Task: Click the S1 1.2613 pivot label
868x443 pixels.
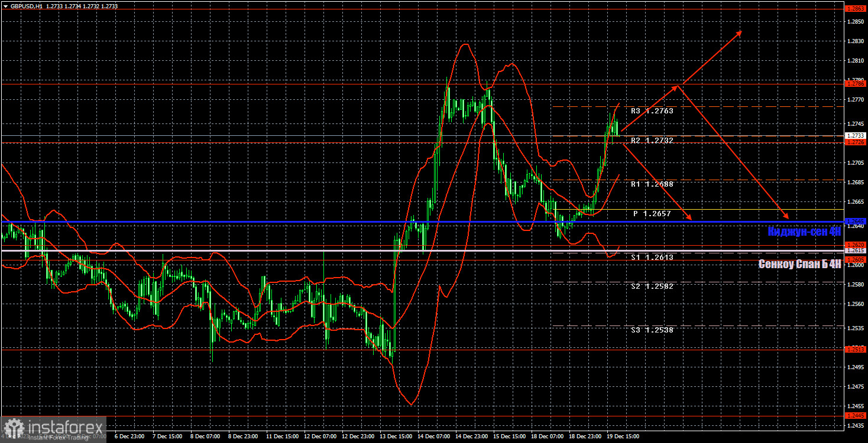Action: [x=652, y=258]
